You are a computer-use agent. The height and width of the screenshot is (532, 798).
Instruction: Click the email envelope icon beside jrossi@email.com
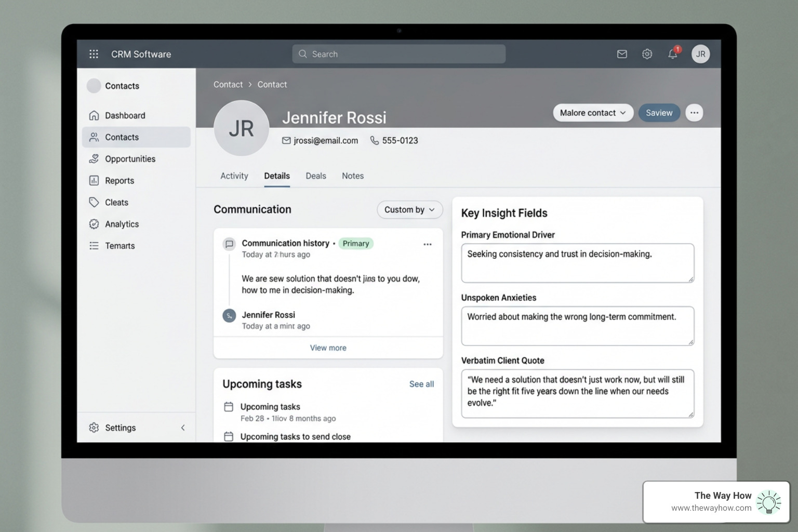[x=286, y=141]
